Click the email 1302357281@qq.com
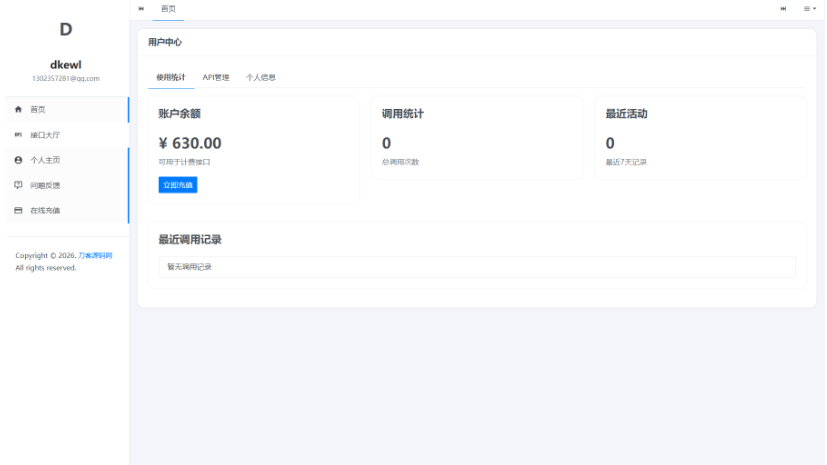Screen dimensions: 827x465 point(65,79)
